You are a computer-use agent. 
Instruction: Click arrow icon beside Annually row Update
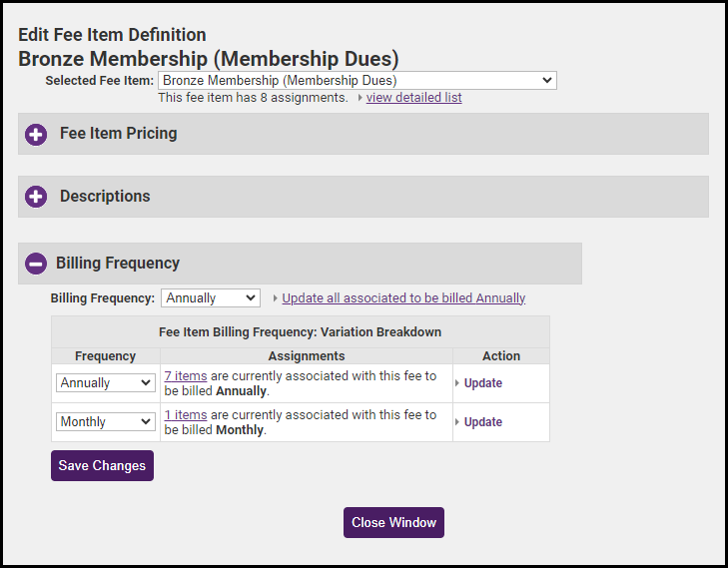tap(457, 383)
